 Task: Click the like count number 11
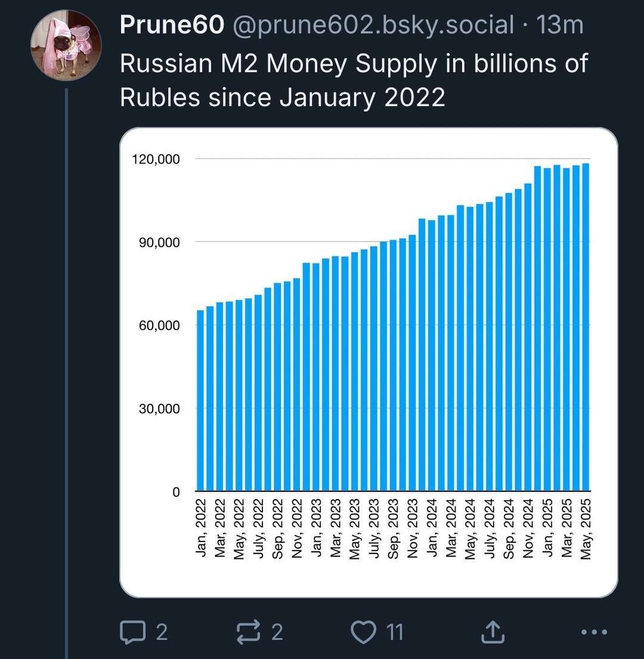click(x=395, y=632)
